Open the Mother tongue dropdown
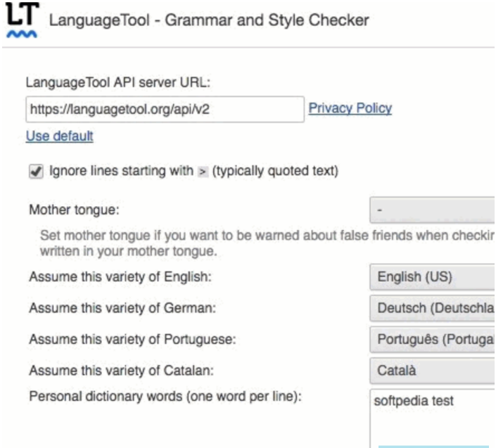Image resolution: width=496 pixels, height=448 pixels. pos(432,210)
